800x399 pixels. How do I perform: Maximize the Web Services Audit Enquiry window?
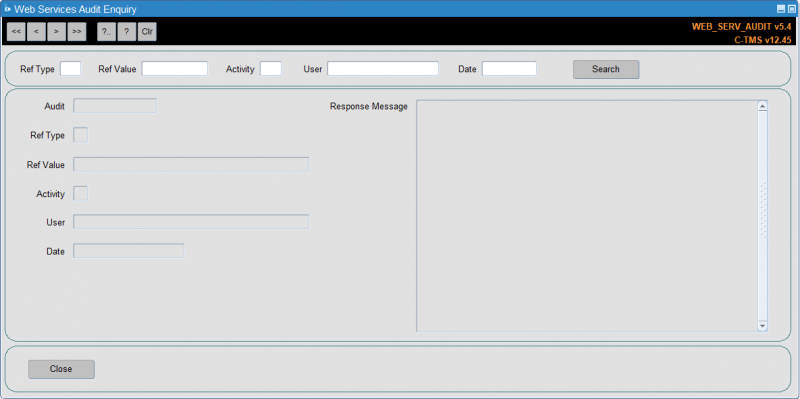tap(791, 9)
